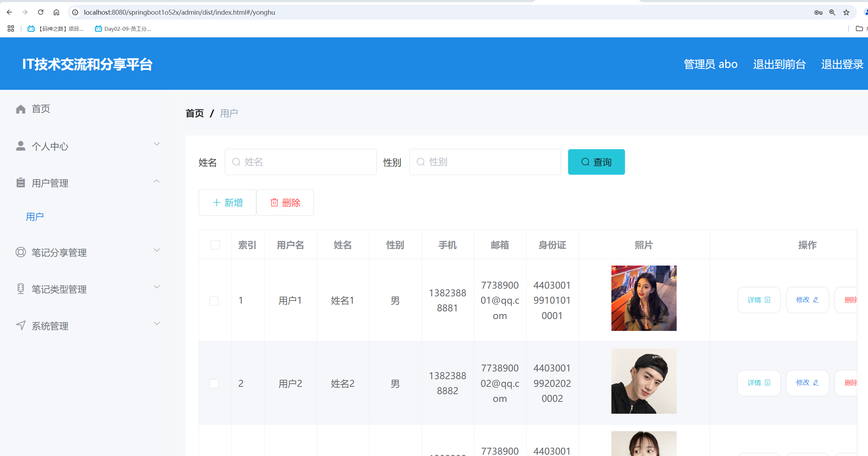Open the 用户 submenu item in sidebar

(35, 217)
